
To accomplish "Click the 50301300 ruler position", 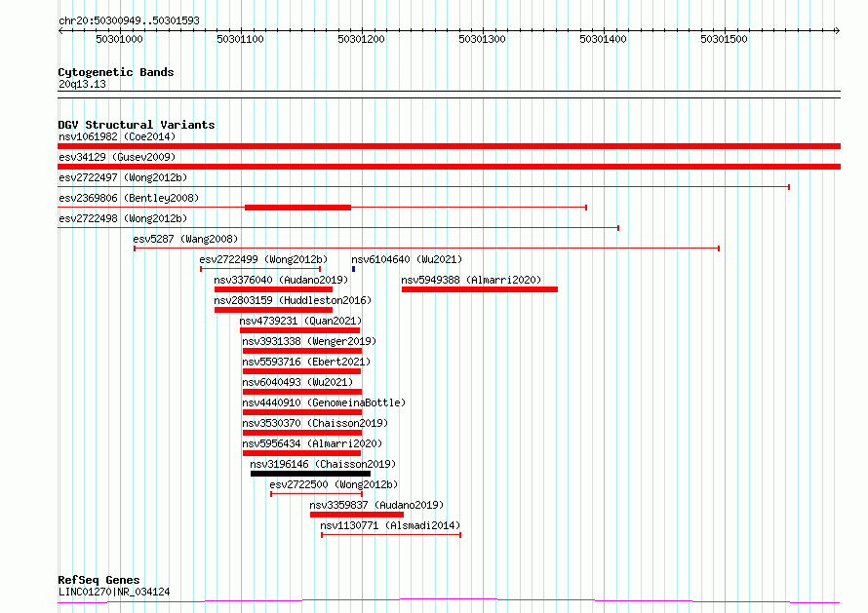I will pyautogui.click(x=482, y=39).
